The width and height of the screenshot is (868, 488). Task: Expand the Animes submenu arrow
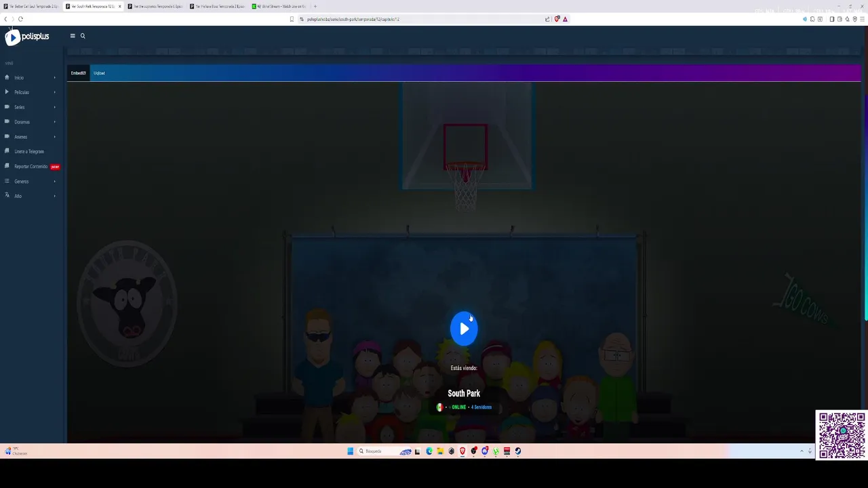click(x=55, y=137)
